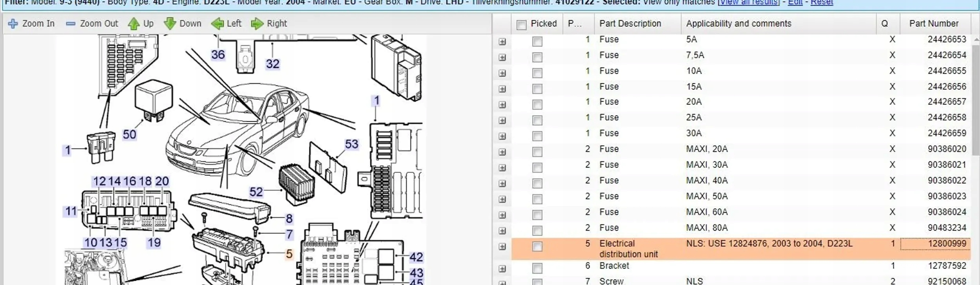980x285 pixels.
Task: Select diagram callout number 11
Action: point(71,211)
